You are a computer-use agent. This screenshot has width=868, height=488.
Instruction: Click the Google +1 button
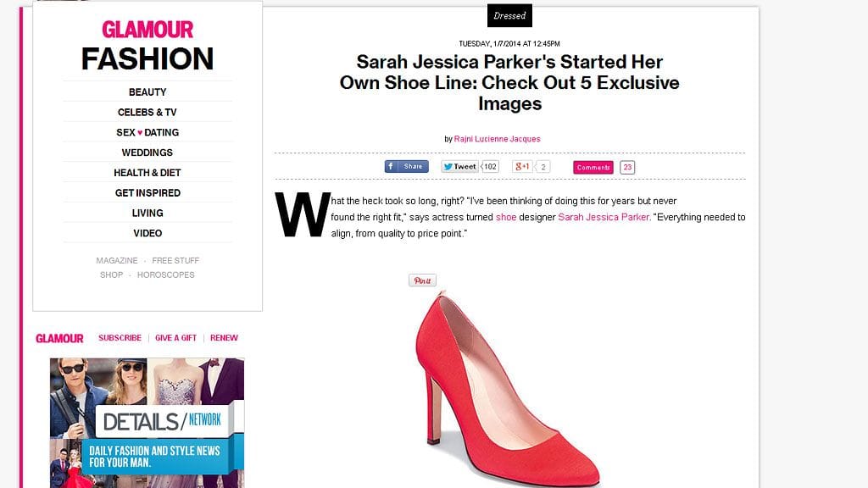point(522,167)
